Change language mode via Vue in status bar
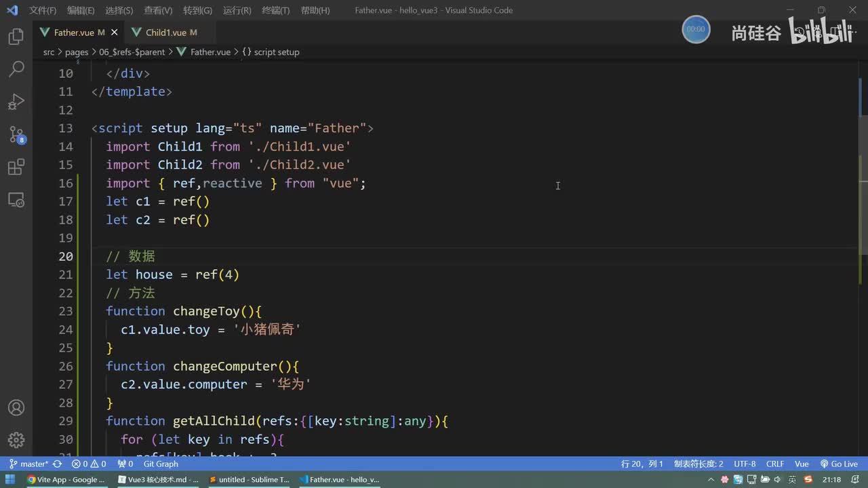The height and width of the screenshot is (488, 868). tap(802, 464)
